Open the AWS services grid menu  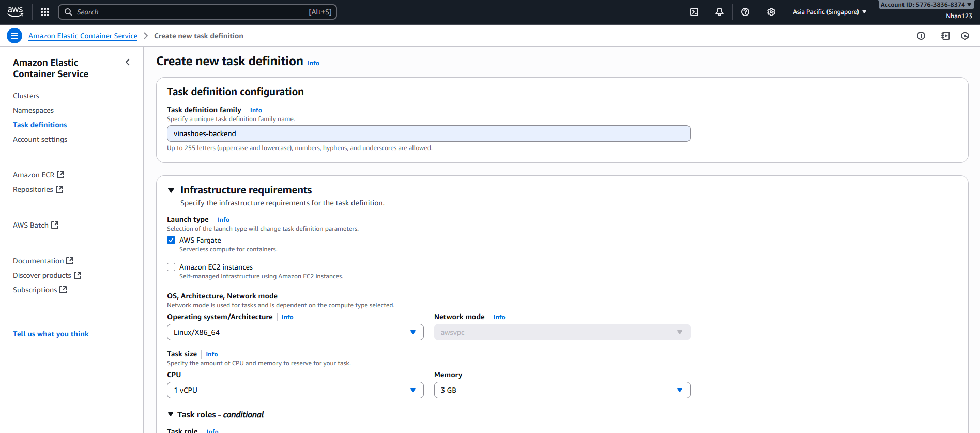pos(45,12)
